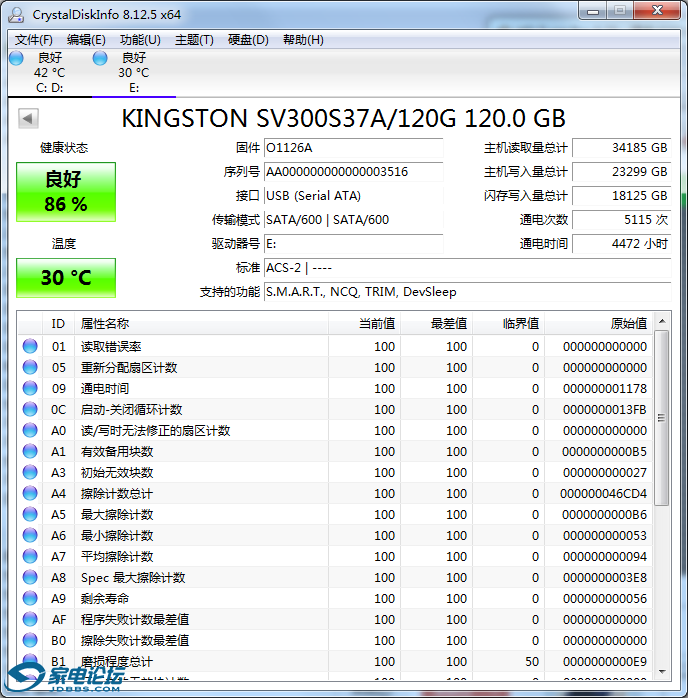688x698 pixels.
Task: Open the 编辑(E) menu
Action: click(86, 40)
